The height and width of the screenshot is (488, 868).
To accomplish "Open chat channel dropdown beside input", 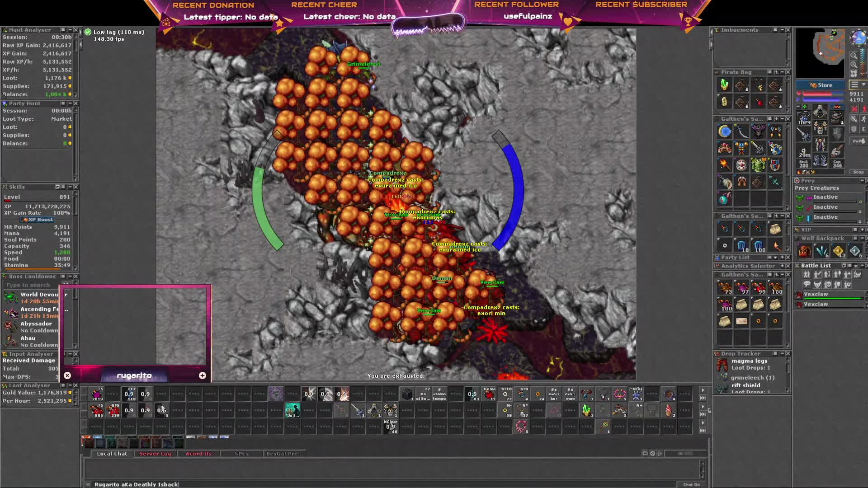I will tap(88, 484).
